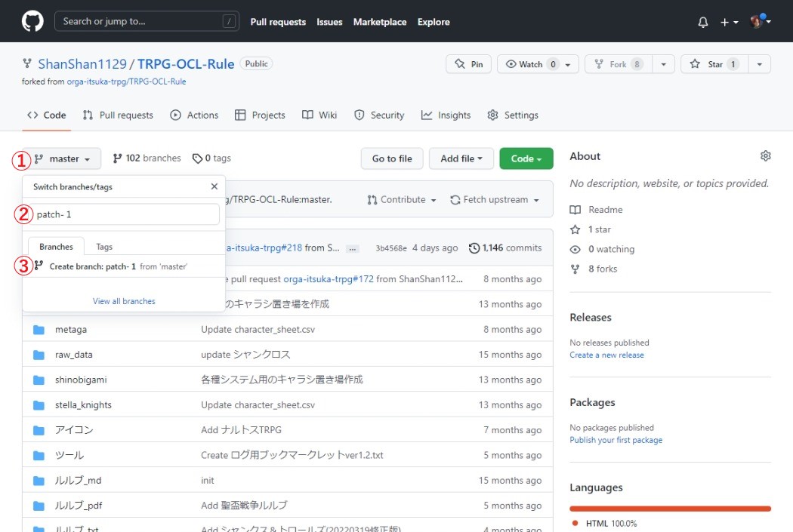This screenshot has height=532, width=793.
Task: Open the raw_data folder
Action: (x=74, y=355)
